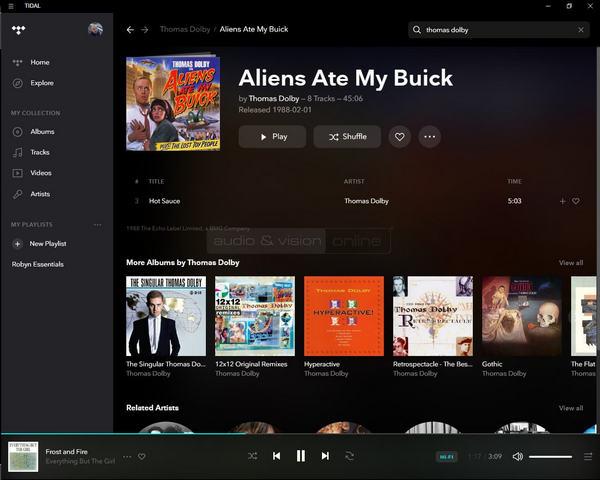Skip to the next track

325,456
